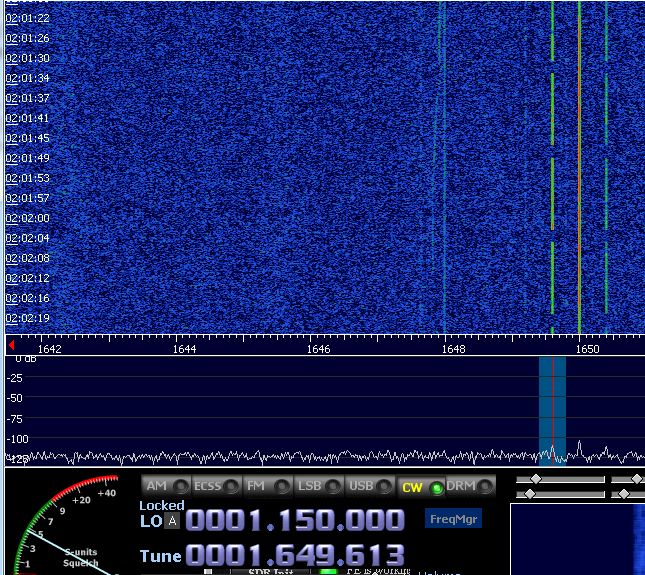Click the Tune frequency display 0001.649.613

pos(295,555)
